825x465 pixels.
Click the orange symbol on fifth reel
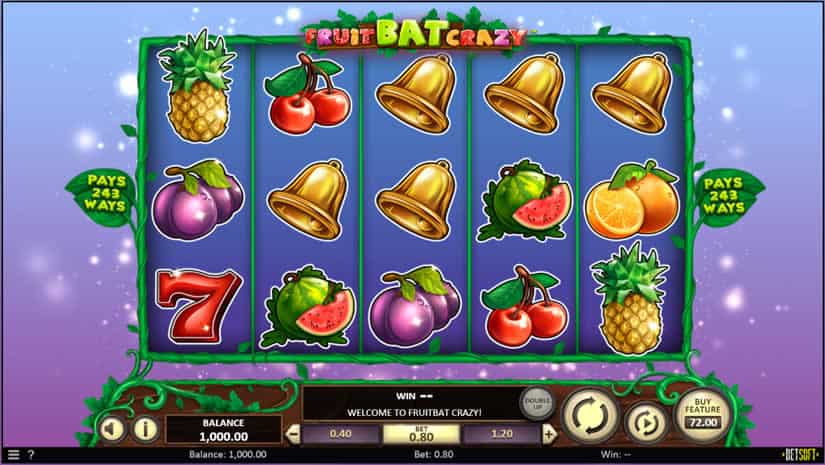point(632,200)
